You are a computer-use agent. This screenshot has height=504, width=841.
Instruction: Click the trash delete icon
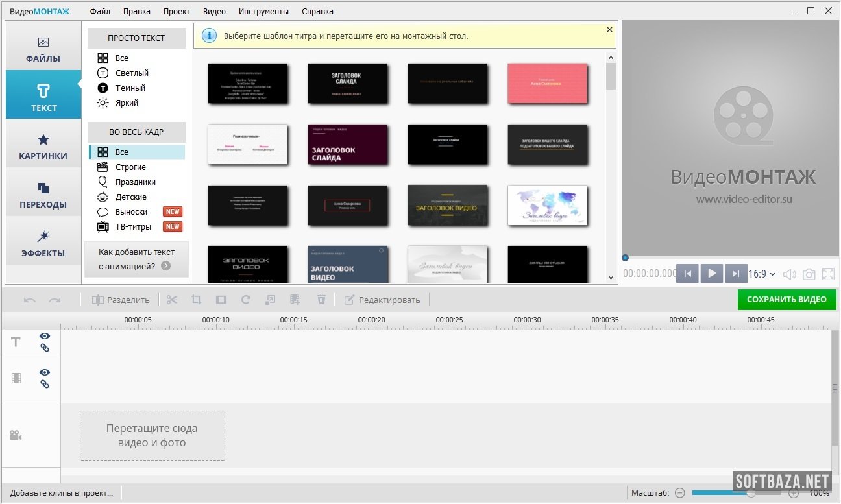point(321,300)
